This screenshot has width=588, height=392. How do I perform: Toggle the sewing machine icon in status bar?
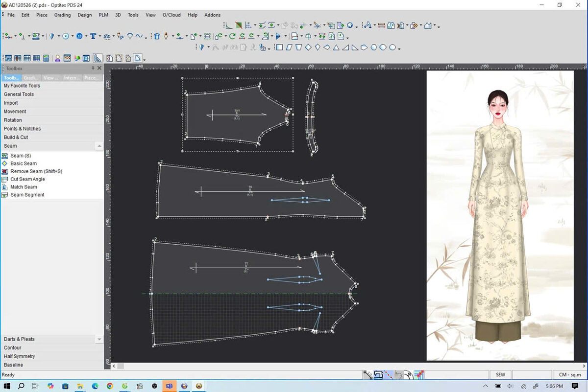[378, 375]
